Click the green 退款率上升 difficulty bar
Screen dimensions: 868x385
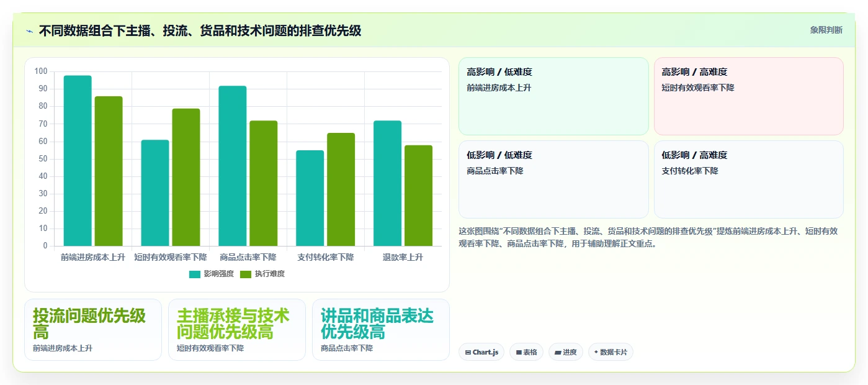[x=419, y=196]
